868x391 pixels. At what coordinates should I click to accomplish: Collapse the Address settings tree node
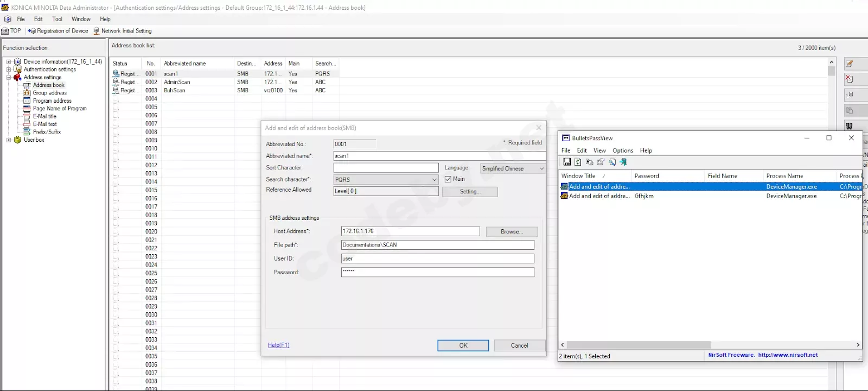click(x=9, y=78)
